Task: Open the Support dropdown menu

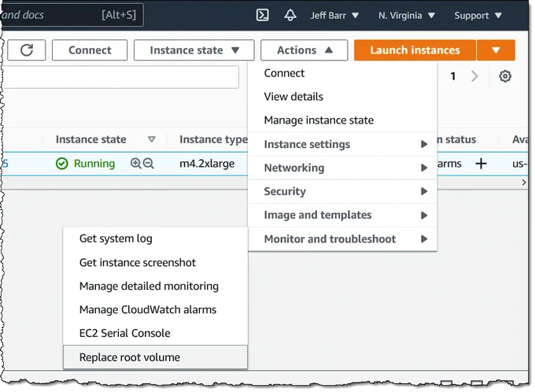Action: click(x=478, y=16)
